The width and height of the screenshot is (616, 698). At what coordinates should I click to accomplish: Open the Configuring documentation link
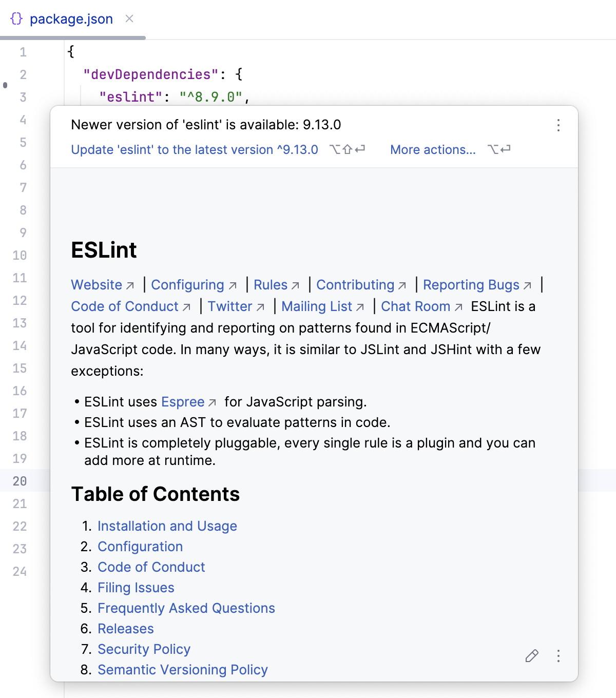[x=188, y=285]
